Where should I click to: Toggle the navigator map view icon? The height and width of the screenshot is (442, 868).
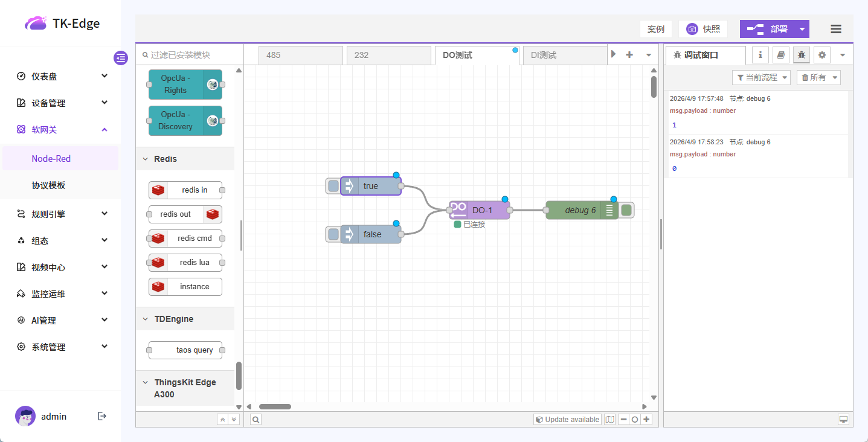click(x=609, y=420)
